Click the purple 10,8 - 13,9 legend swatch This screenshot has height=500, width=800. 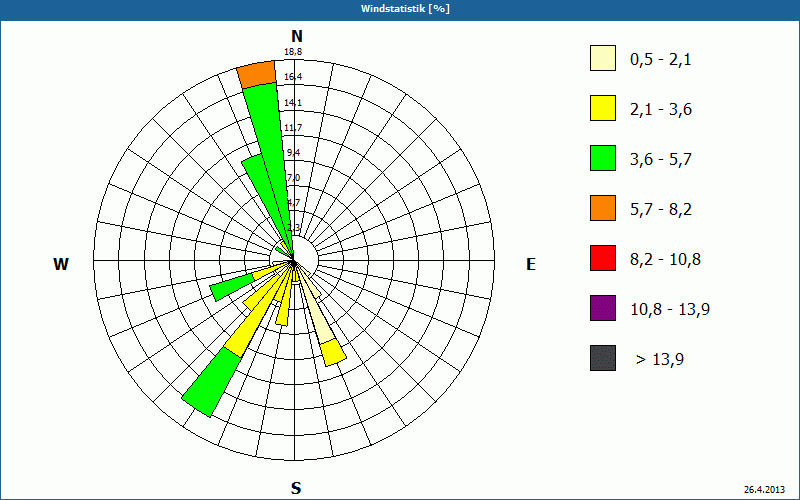click(603, 308)
